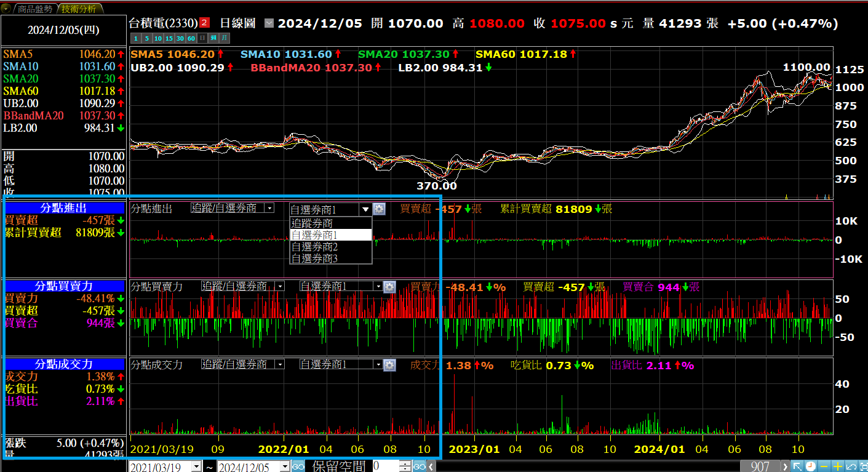The image size is (868, 472).
Task: Switch to 1-minute chart interval
Action: tap(136, 39)
